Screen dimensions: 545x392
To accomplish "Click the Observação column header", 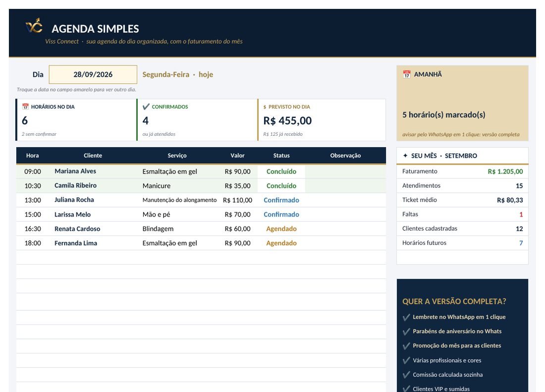I will tap(345, 155).
